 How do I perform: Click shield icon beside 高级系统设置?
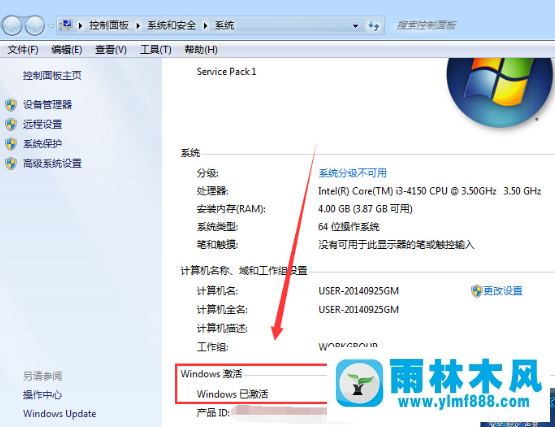pyautogui.click(x=11, y=164)
